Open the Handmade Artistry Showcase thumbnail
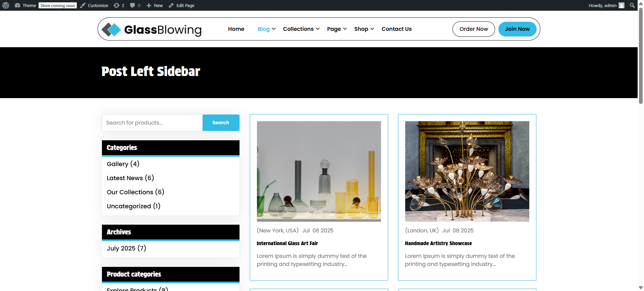This screenshot has height=291, width=644. pyautogui.click(x=467, y=171)
